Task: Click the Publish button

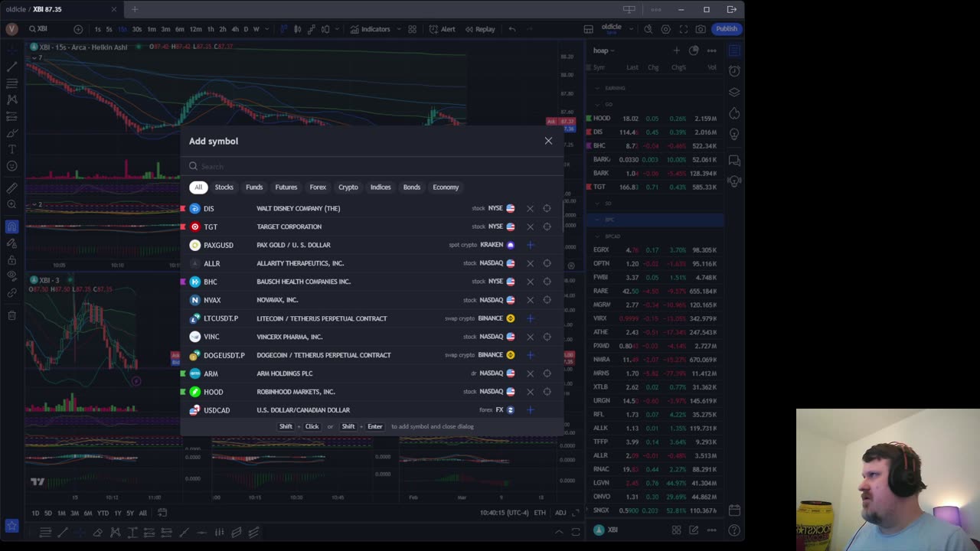Action: (x=726, y=29)
